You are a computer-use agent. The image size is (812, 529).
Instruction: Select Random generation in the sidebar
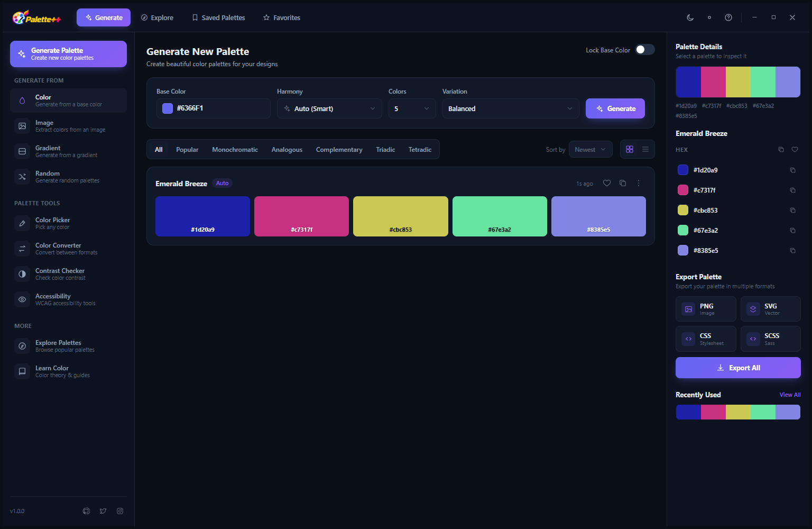tap(68, 177)
